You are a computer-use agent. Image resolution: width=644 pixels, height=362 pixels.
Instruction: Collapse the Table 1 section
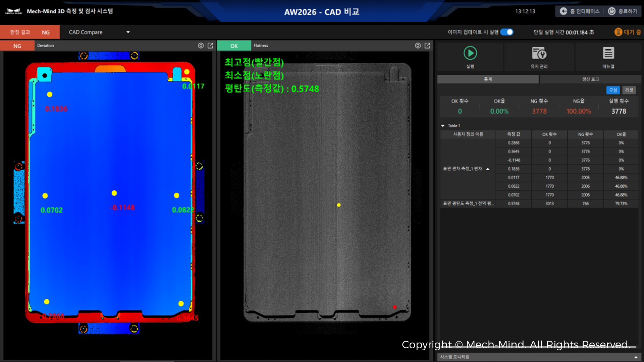pyautogui.click(x=443, y=126)
